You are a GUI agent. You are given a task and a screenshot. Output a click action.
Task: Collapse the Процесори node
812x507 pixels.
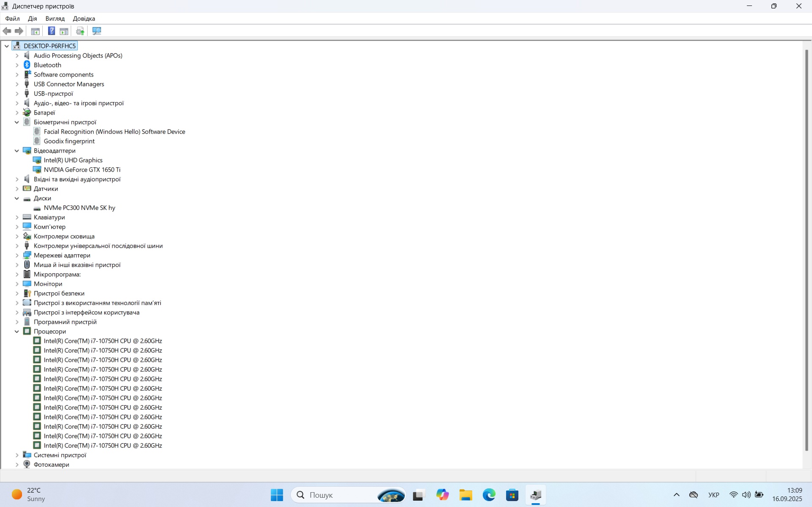point(17,331)
